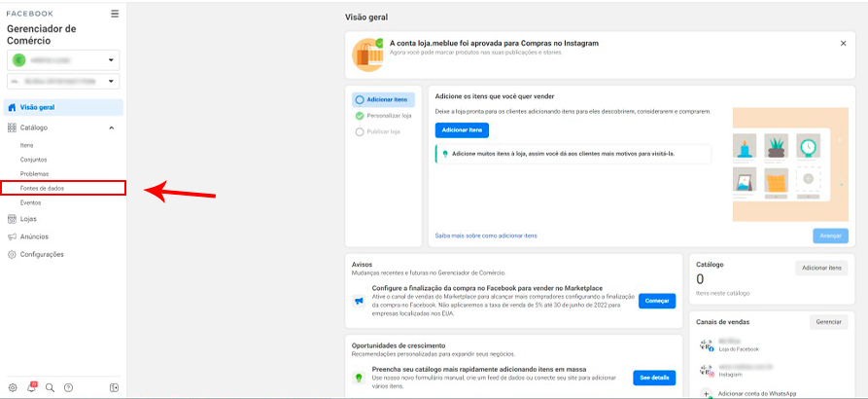Image resolution: width=868 pixels, height=399 pixels.
Task: Open notifications bell with red badge
Action: pyautogui.click(x=31, y=387)
